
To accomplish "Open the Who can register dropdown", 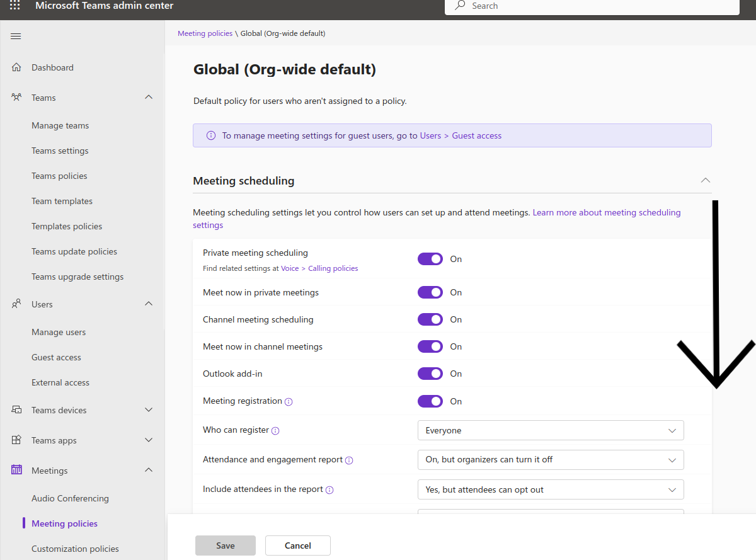I will (551, 430).
